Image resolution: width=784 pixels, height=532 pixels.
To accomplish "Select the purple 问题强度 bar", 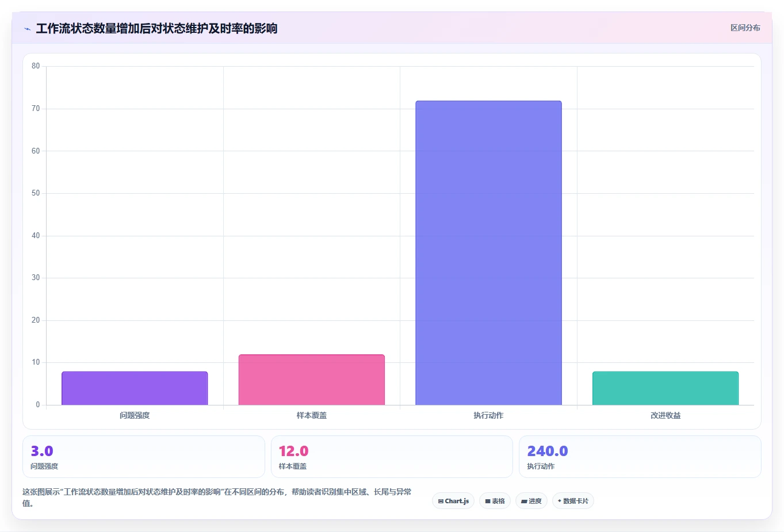I will click(x=135, y=388).
